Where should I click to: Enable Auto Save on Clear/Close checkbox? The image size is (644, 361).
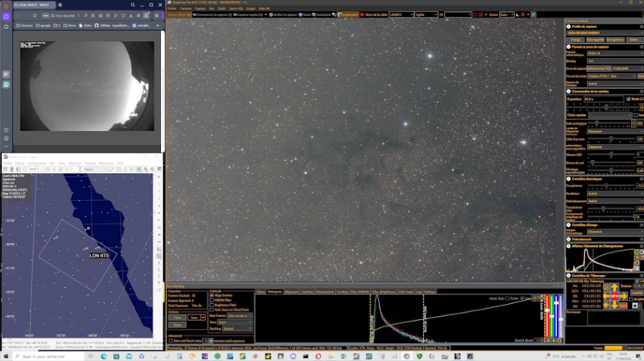point(212,310)
